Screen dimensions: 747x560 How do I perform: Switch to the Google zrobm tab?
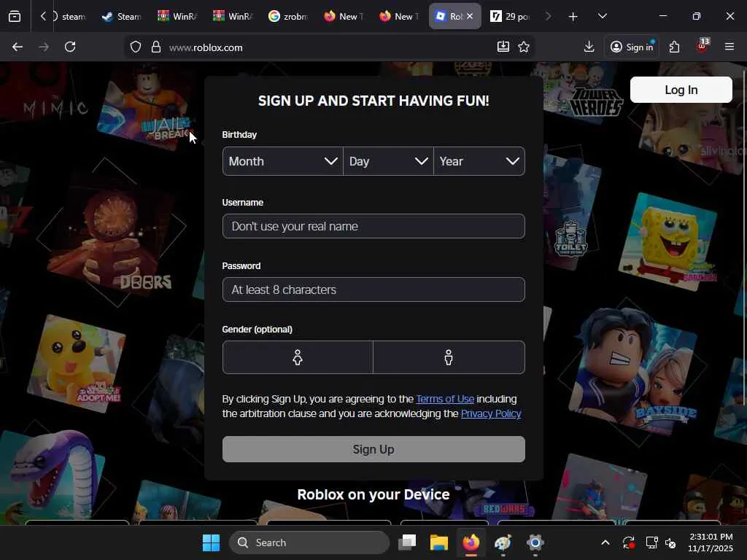click(x=287, y=17)
